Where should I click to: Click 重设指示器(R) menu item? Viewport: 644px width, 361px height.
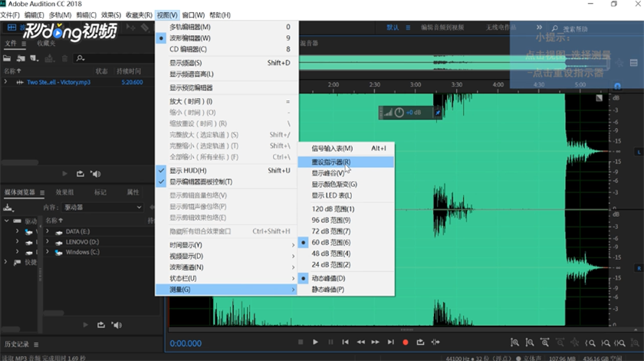[346, 162]
